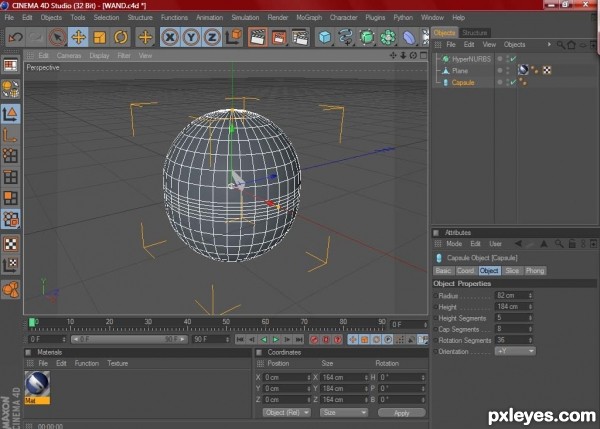
Task: Click the Apply button
Action: pyautogui.click(x=401, y=413)
